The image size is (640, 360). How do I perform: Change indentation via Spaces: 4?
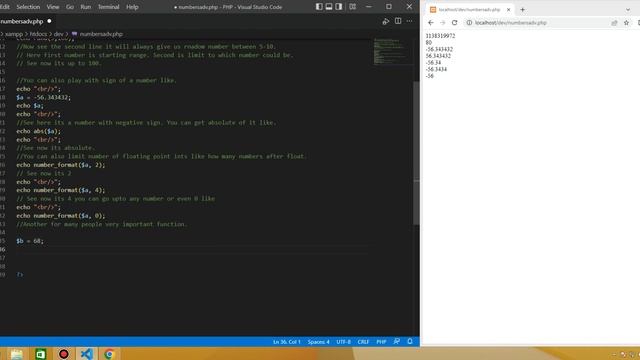pyautogui.click(x=318, y=342)
